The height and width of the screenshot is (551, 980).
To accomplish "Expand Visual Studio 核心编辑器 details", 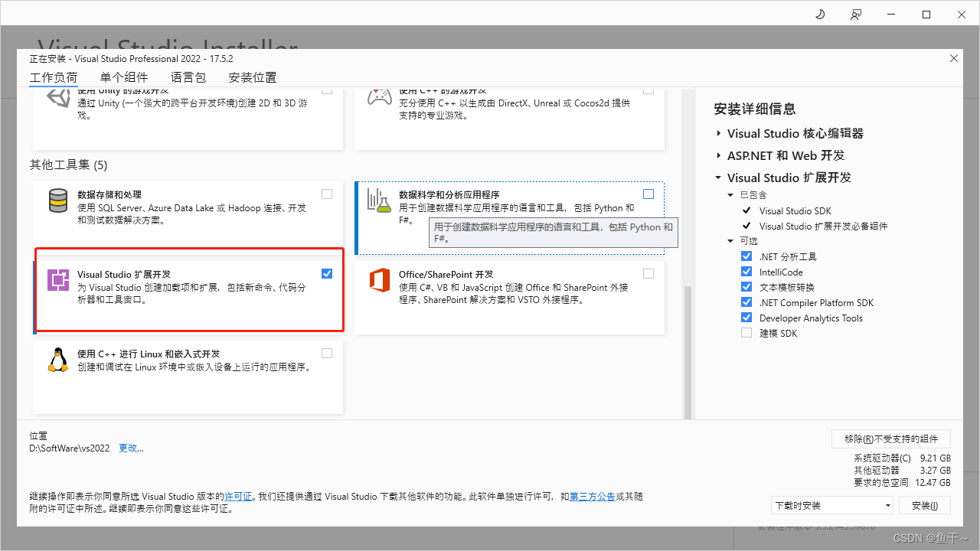I will [x=719, y=133].
